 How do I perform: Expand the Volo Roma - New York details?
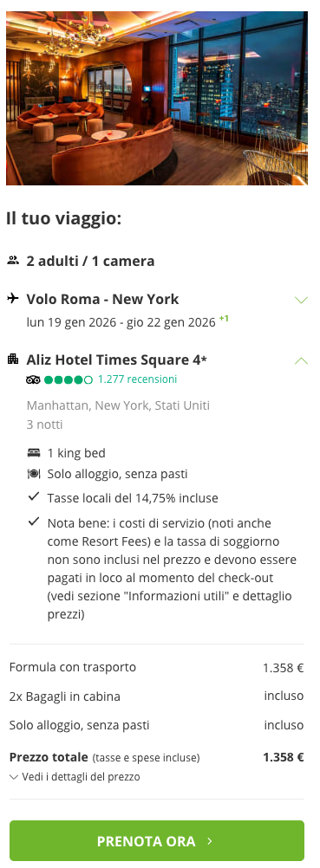coord(301,300)
